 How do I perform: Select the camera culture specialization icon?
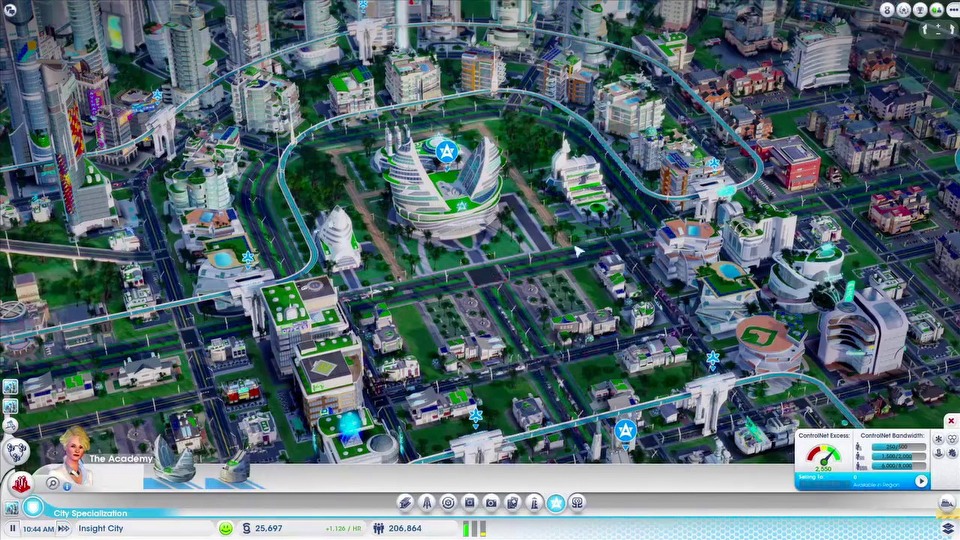pyautogui.click(x=491, y=503)
